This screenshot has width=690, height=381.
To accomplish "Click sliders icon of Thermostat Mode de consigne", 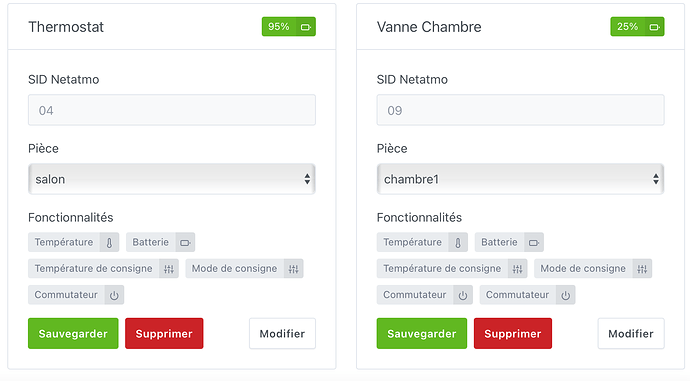I will pyautogui.click(x=294, y=269).
